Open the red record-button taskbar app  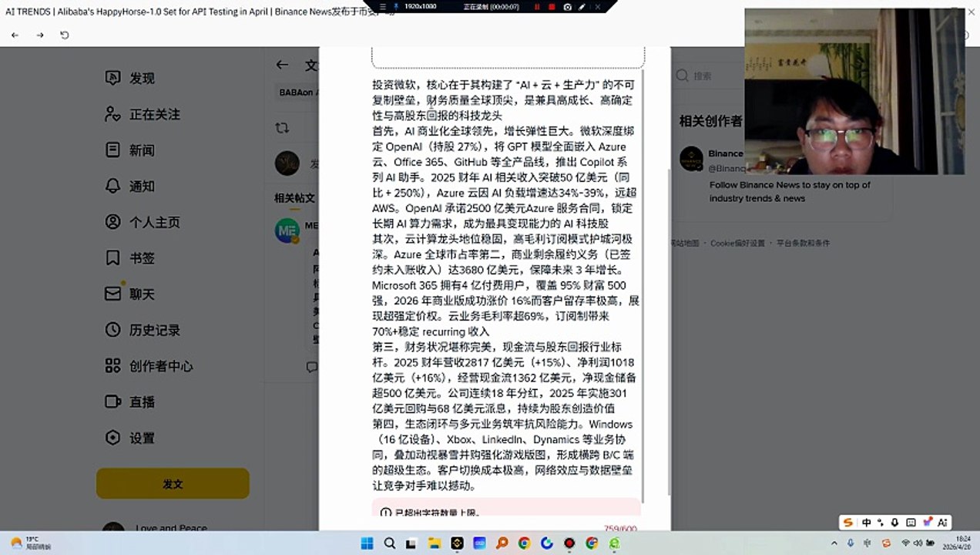click(x=570, y=543)
